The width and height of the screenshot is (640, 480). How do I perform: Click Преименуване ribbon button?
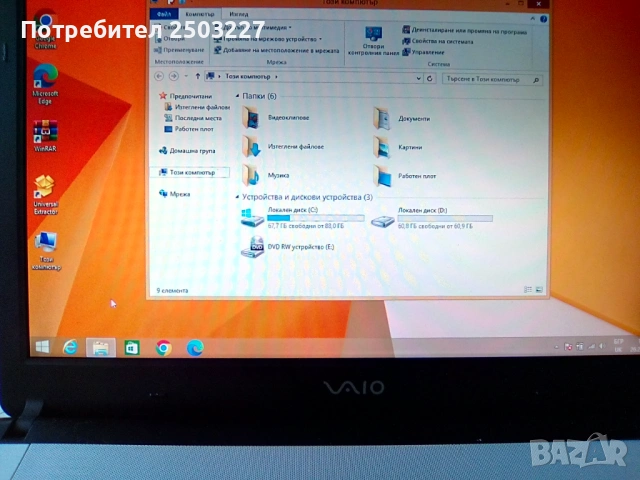click(179, 50)
